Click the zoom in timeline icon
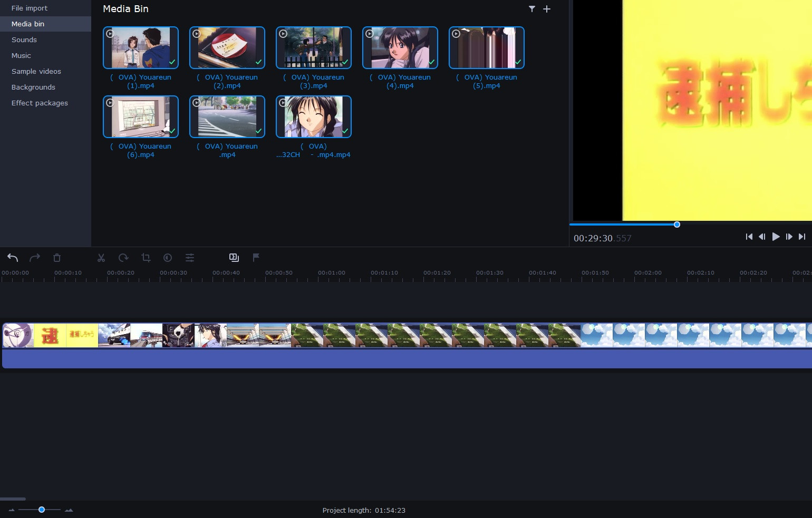Viewport: 812px width, 518px height. [x=69, y=510]
